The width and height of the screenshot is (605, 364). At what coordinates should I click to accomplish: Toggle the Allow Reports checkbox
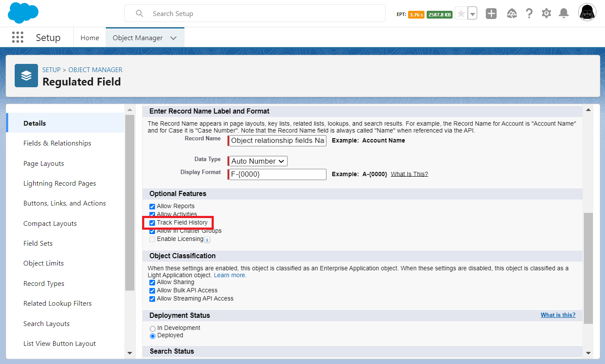[152, 206]
